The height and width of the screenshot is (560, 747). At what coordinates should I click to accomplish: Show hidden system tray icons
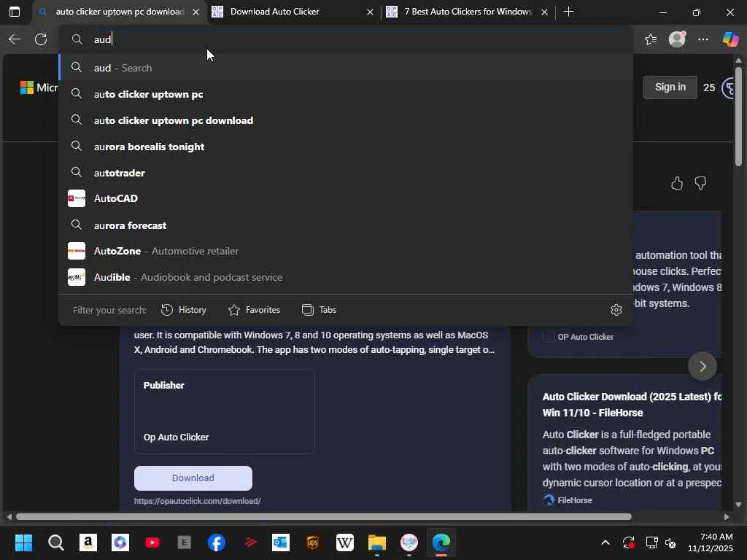(605, 542)
